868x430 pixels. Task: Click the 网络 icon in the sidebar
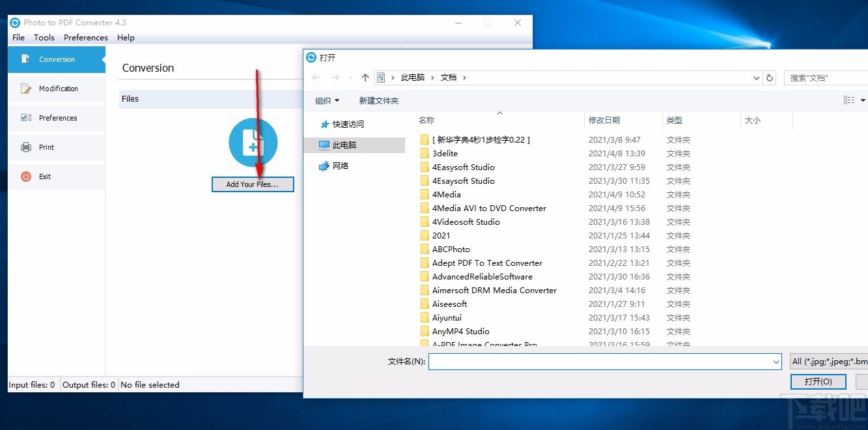(x=324, y=165)
